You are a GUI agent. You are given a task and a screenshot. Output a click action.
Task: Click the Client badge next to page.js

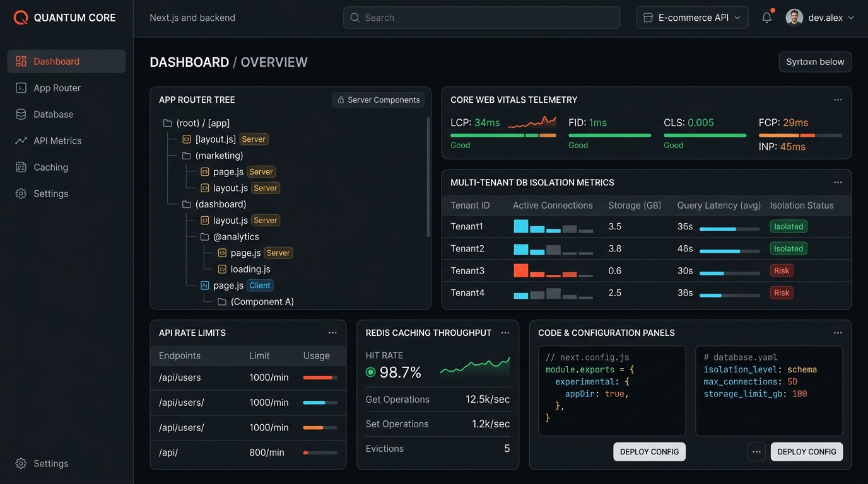click(260, 285)
